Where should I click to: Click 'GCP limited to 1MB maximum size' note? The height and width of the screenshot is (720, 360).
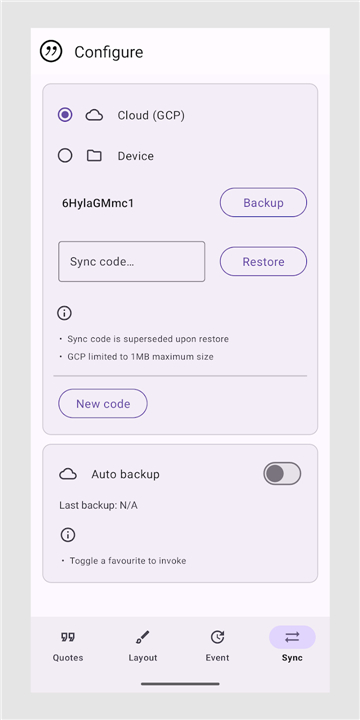coord(141,356)
